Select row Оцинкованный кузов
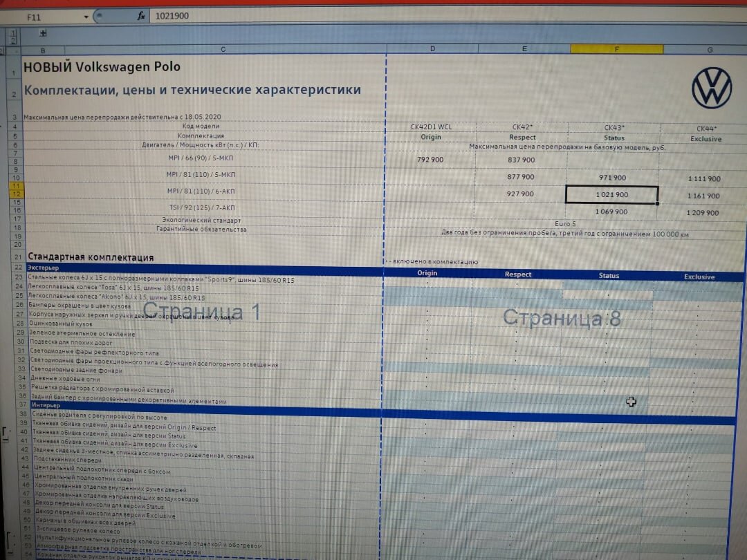 [x=60, y=324]
